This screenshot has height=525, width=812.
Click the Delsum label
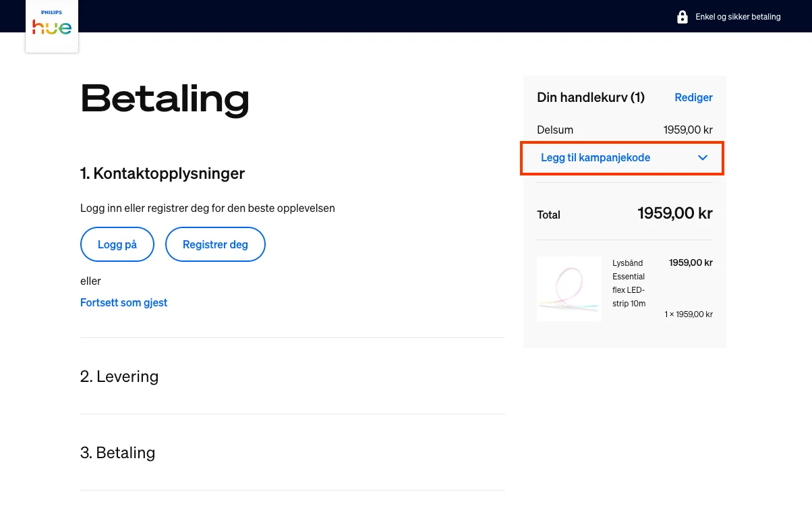tap(555, 130)
